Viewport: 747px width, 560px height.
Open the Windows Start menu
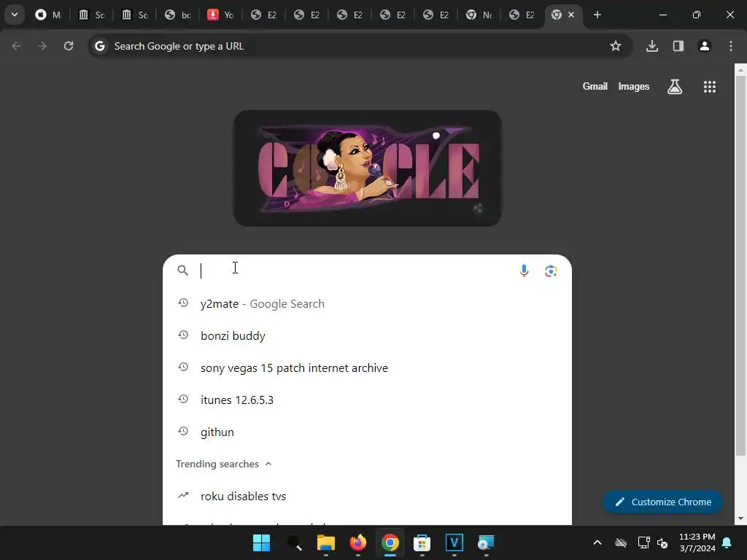[x=261, y=542]
